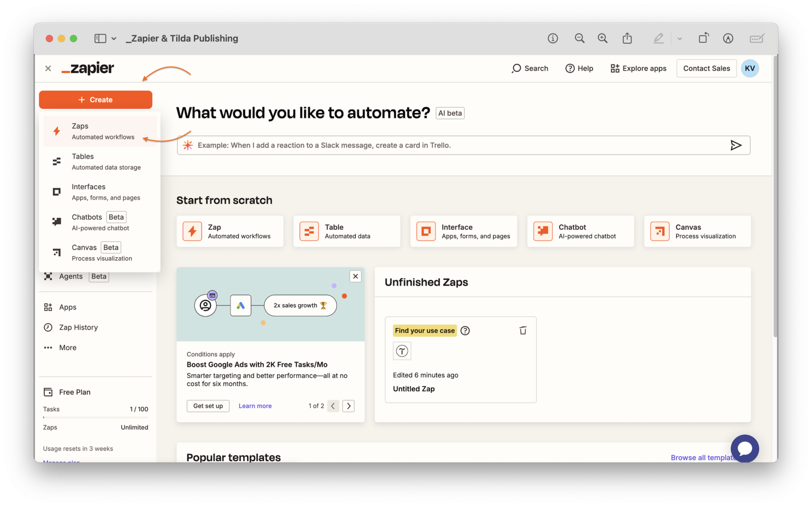812x507 pixels.
Task: Open the Preview inspector info icon
Action: point(552,38)
